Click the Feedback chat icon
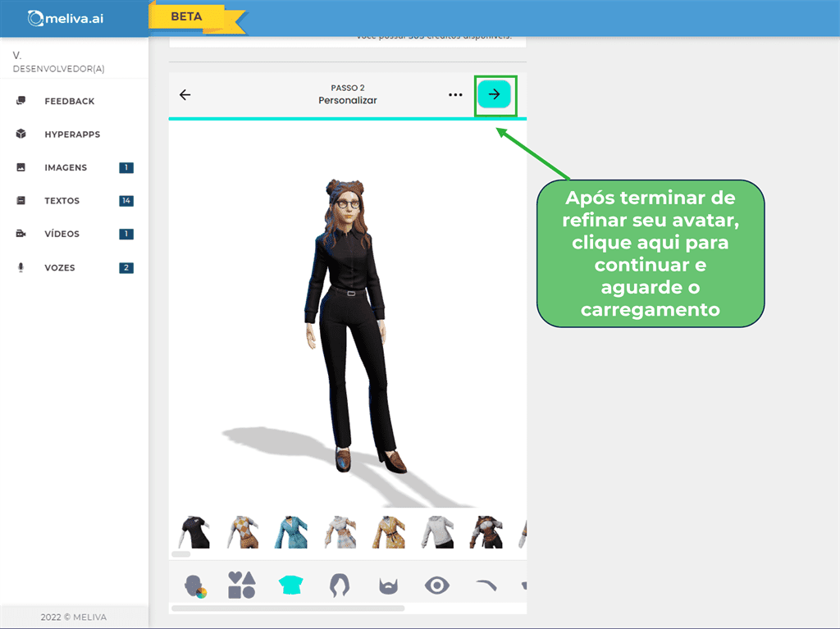The image size is (840, 629). (21, 101)
